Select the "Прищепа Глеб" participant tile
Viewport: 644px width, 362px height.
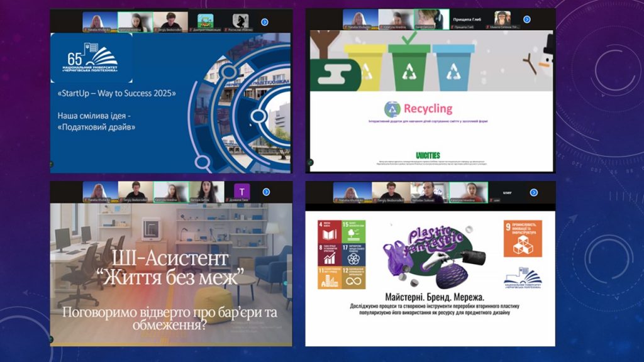coord(467,19)
